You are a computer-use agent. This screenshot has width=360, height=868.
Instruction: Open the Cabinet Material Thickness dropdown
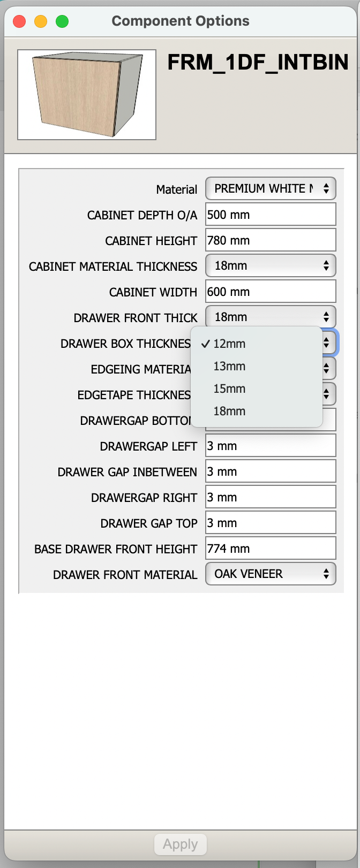click(x=271, y=266)
